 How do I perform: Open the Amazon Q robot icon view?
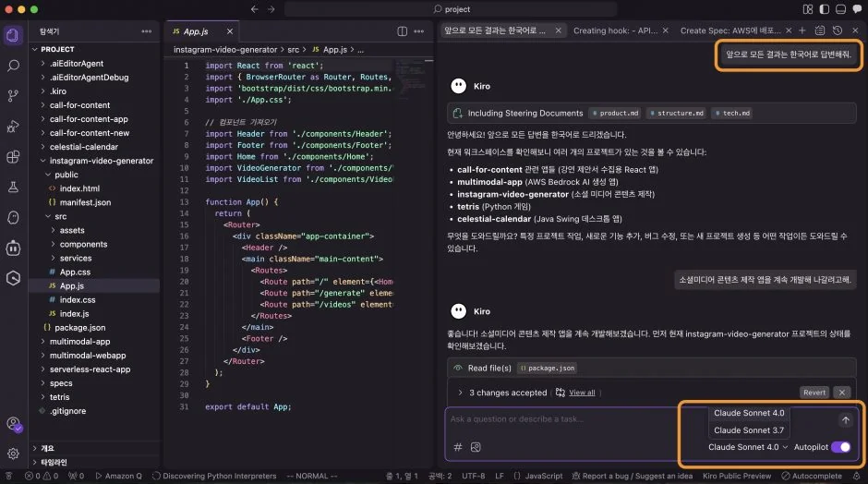pyautogui.click(x=13, y=248)
